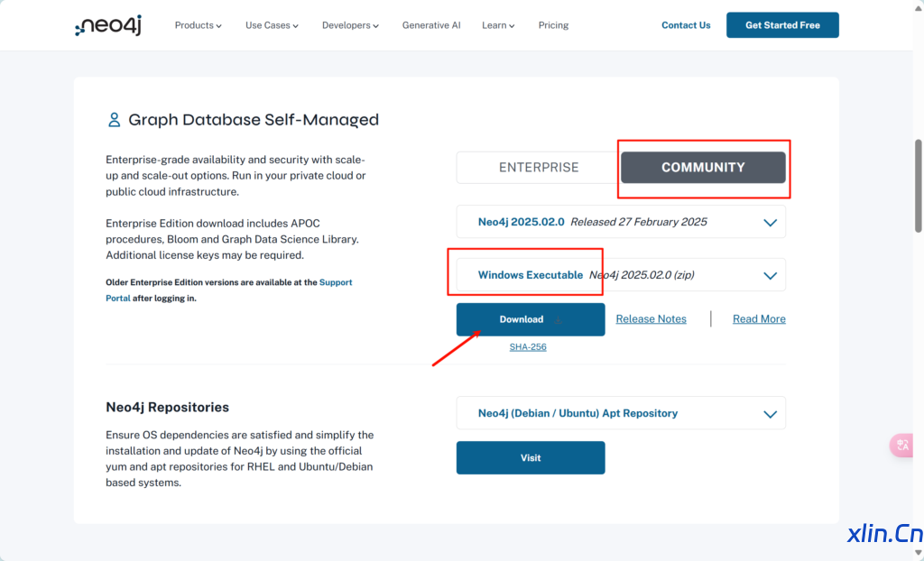Click the scrollbar down arrow
Viewport: 924px width, 561px height.
pyautogui.click(x=919, y=554)
